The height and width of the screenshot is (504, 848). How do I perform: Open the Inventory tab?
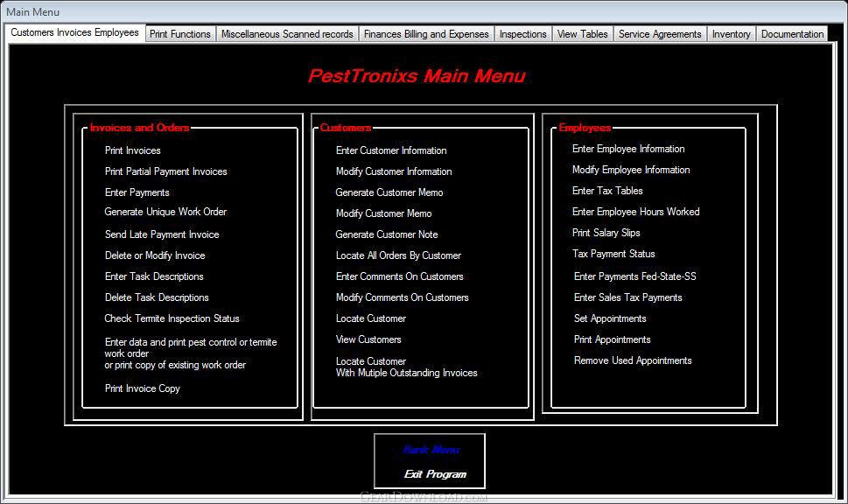click(x=732, y=34)
